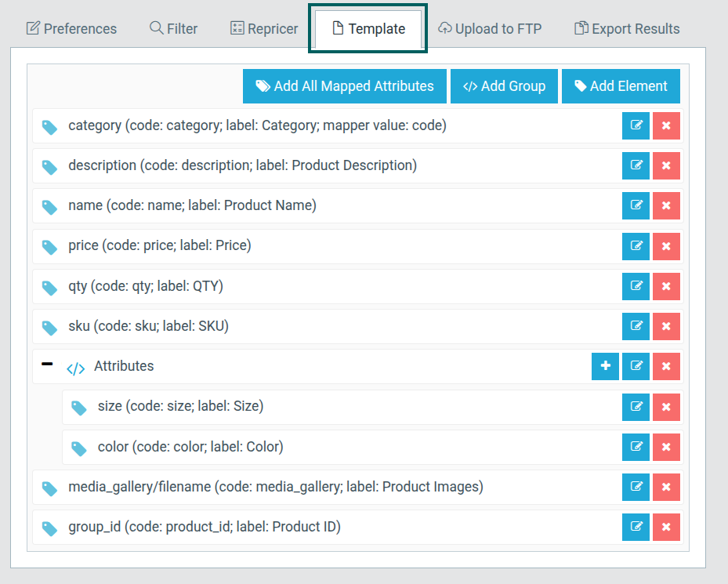The height and width of the screenshot is (584, 728).
Task: Click the group_id row text
Action: (205, 527)
